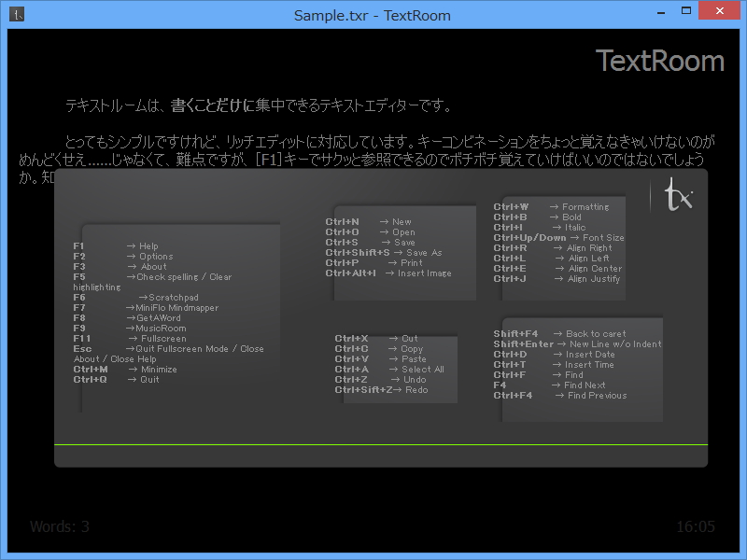Click the 'Ctrl+X → Cut' row
This screenshot has height=560, width=747.
(x=376, y=338)
